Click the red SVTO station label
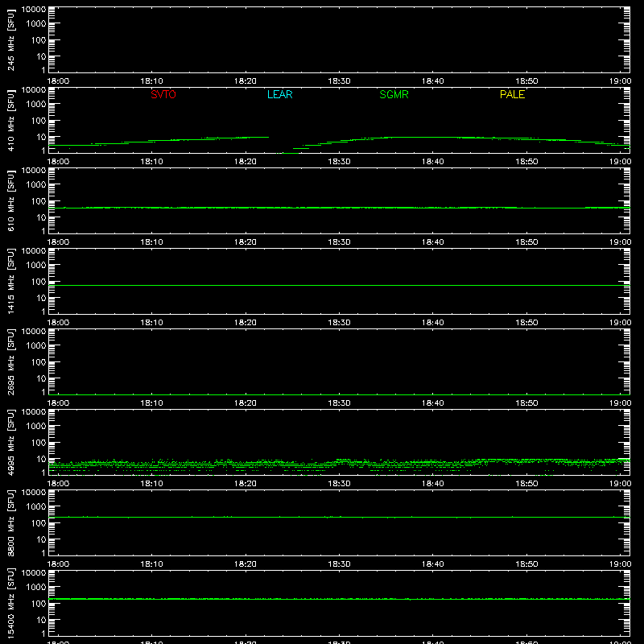Image resolution: width=644 pixels, height=644 pixels. pos(163,94)
